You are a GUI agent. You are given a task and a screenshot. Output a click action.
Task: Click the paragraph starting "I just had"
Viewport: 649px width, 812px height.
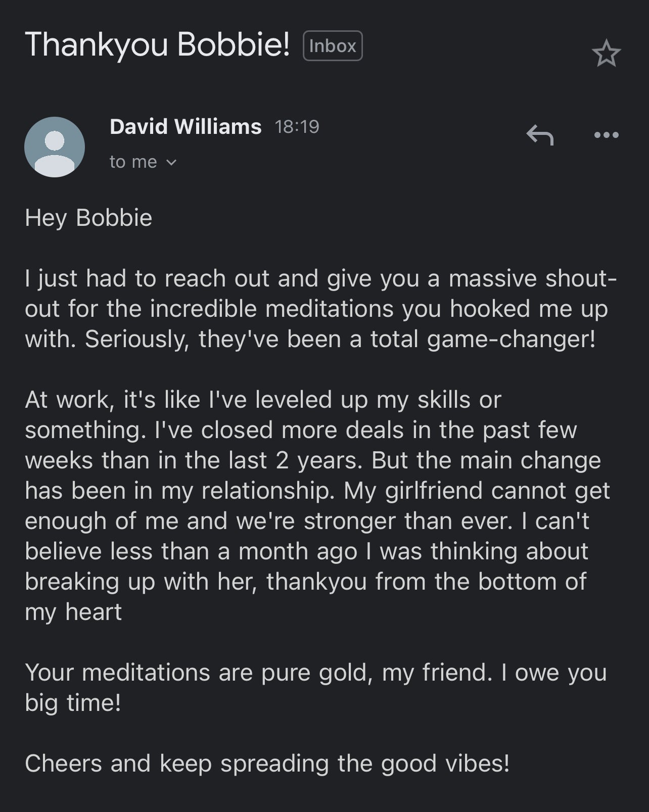tap(318, 309)
